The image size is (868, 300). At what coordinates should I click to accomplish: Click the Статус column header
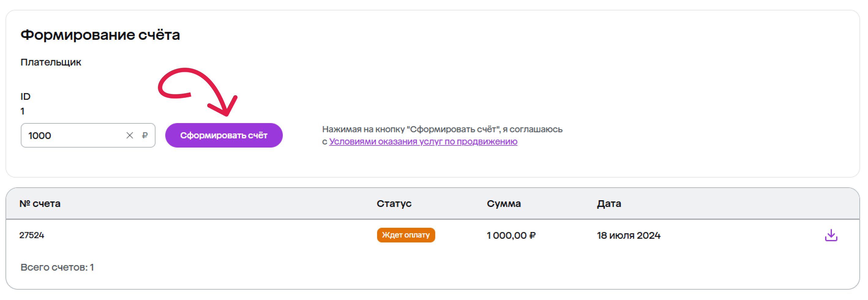click(x=394, y=204)
